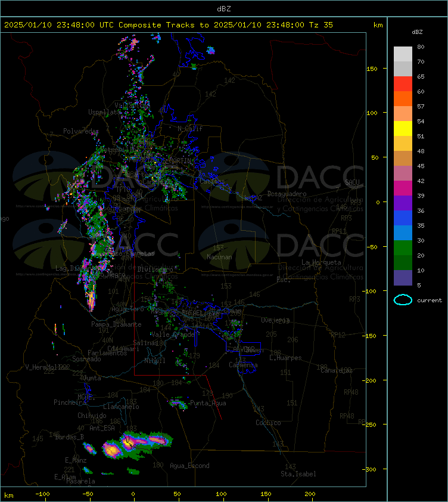This screenshot has width=448, height=502.
Task: Click the '-200' tick on right vertical axis
Action: pos(369,380)
